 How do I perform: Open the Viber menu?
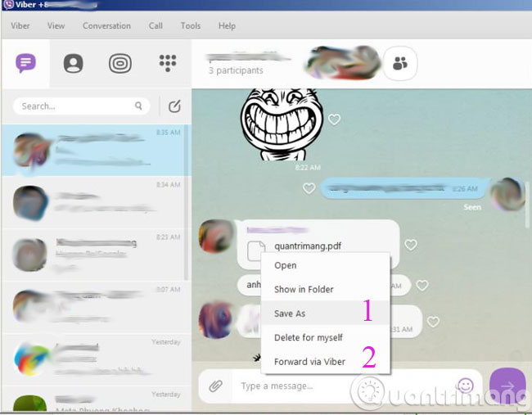pos(20,26)
